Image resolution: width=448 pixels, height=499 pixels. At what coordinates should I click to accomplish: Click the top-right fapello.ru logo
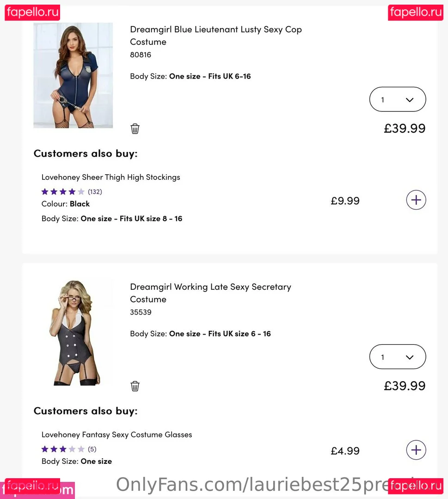point(416,12)
